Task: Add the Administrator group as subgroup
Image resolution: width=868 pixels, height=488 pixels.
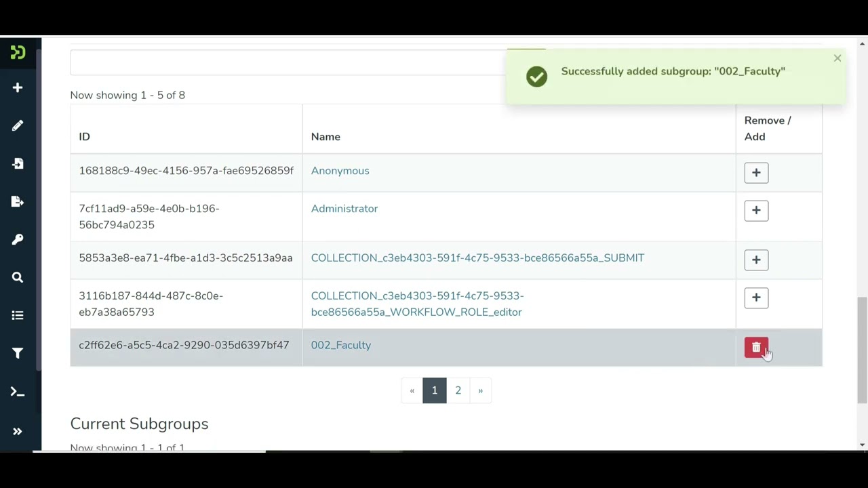Action: [x=756, y=210]
